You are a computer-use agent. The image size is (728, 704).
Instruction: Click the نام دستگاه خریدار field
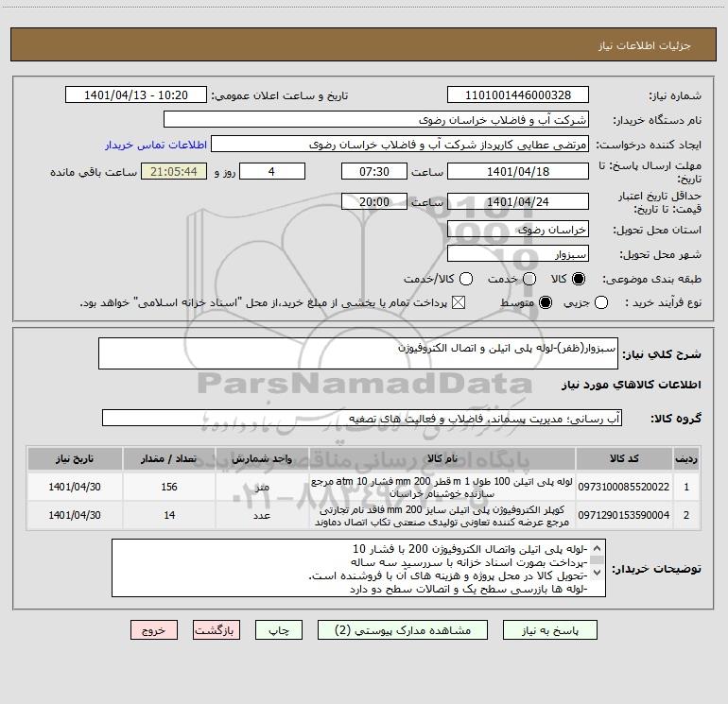tap(376, 119)
